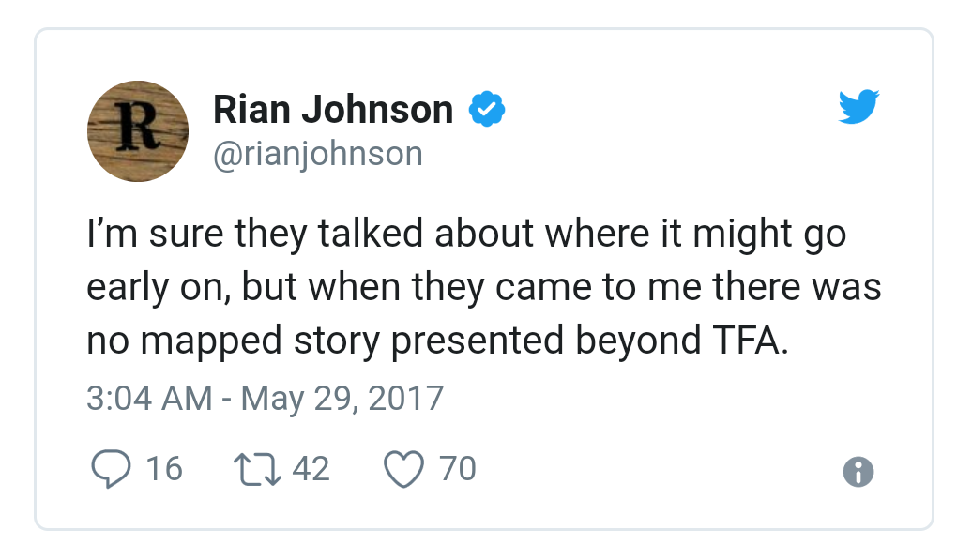Click the 3:04 AM time in the timestamp
The height and width of the screenshot is (560, 972).
click(x=149, y=398)
